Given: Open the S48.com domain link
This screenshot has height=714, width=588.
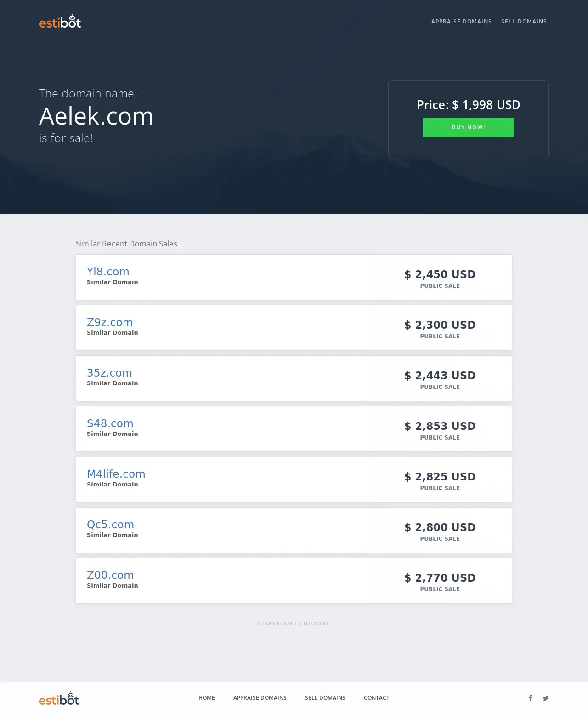Looking at the screenshot, I should (x=110, y=423).
